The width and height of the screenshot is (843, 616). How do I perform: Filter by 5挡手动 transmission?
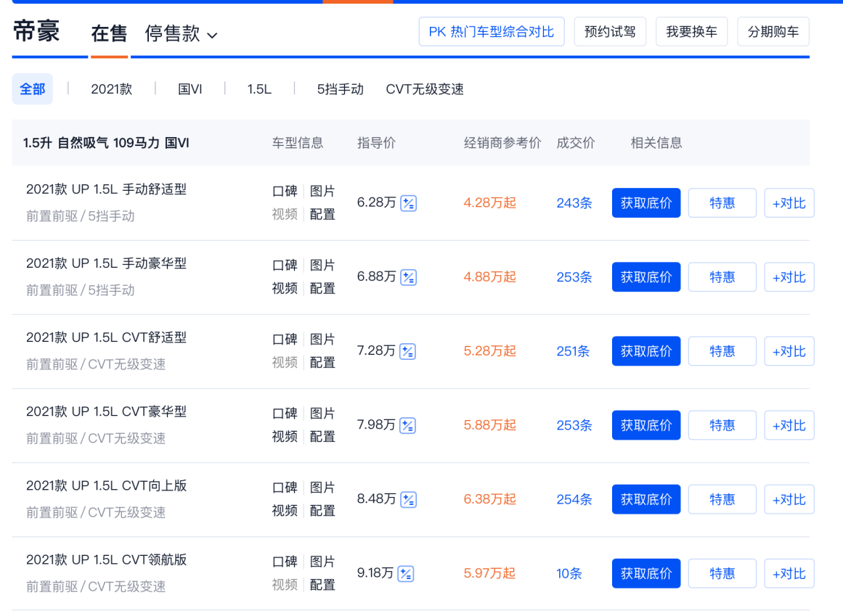(340, 89)
